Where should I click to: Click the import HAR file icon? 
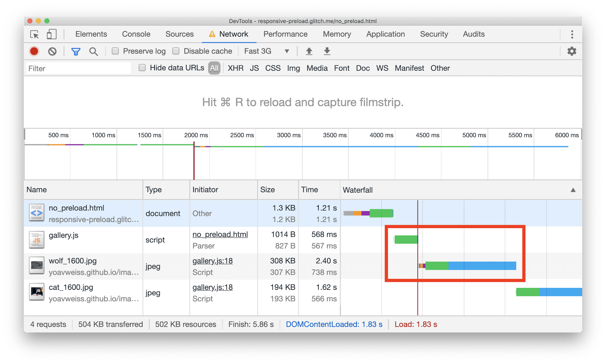coord(309,52)
